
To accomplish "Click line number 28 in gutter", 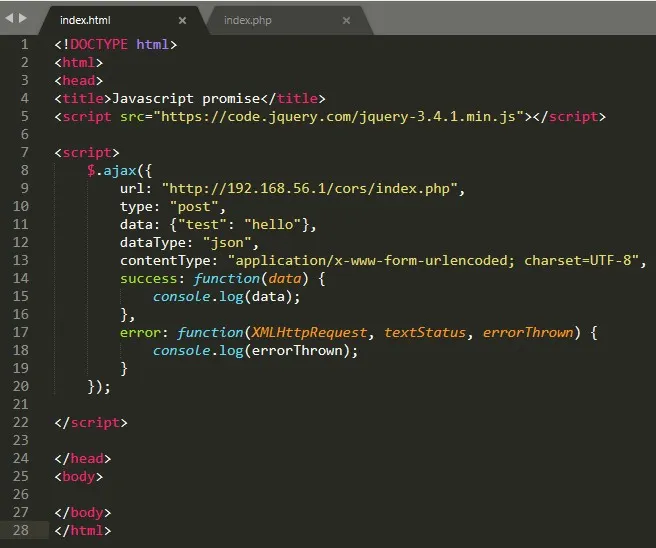I will click(21, 530).
